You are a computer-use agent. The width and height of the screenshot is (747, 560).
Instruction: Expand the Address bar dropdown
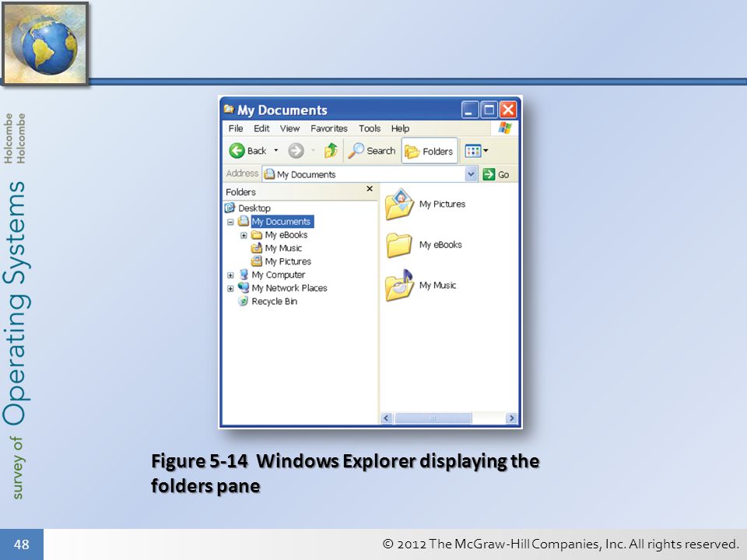point(471,174)
